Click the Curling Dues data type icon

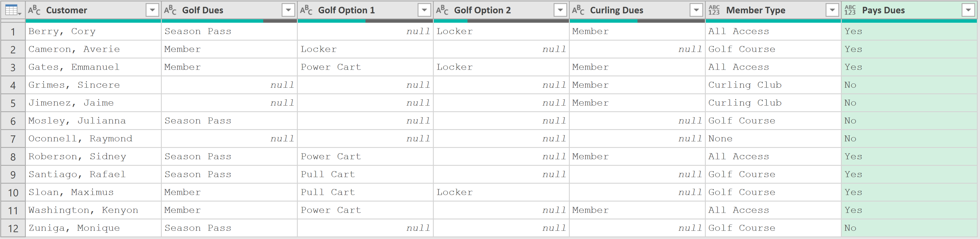click(x=578, y=10)
